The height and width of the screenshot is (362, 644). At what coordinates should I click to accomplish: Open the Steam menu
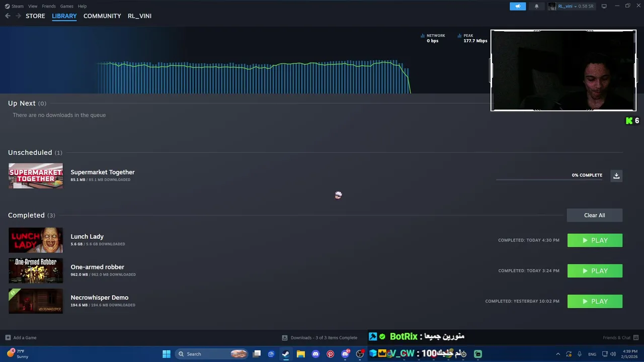point(15,6)
